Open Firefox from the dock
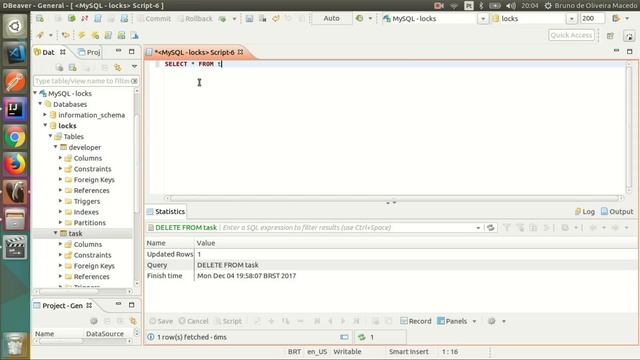Viewport: 640px width, 360px height. tap(15, 164)
